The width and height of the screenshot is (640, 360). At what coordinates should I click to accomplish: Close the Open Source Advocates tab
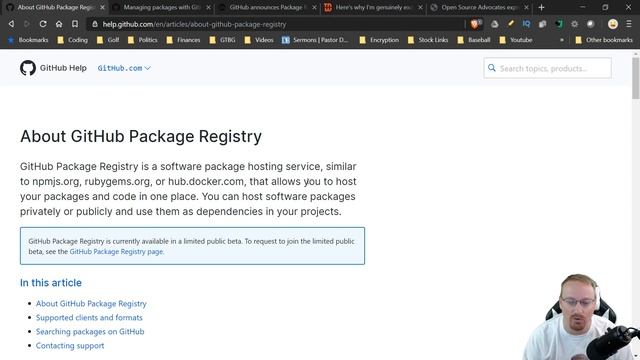(x=527, y=7)
